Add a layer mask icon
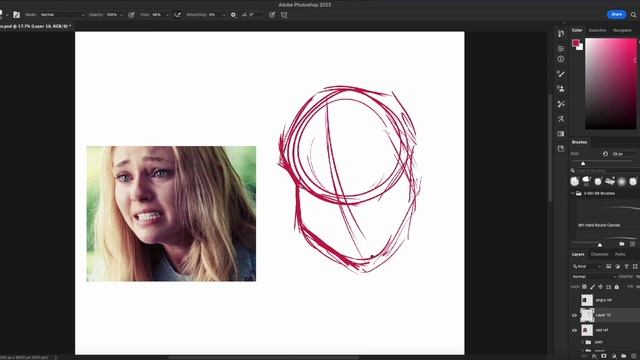The image size is (640, 360). tap(604, 356)
